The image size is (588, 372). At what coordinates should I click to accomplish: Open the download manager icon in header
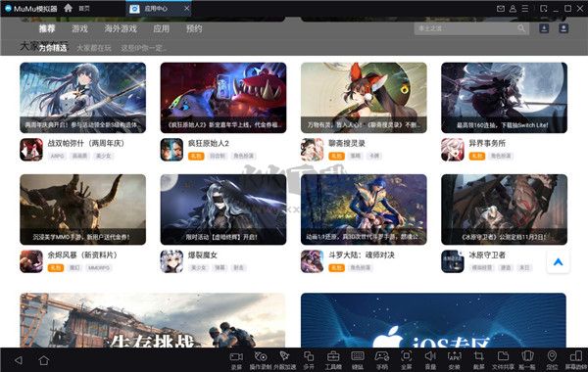click(544, 28)
